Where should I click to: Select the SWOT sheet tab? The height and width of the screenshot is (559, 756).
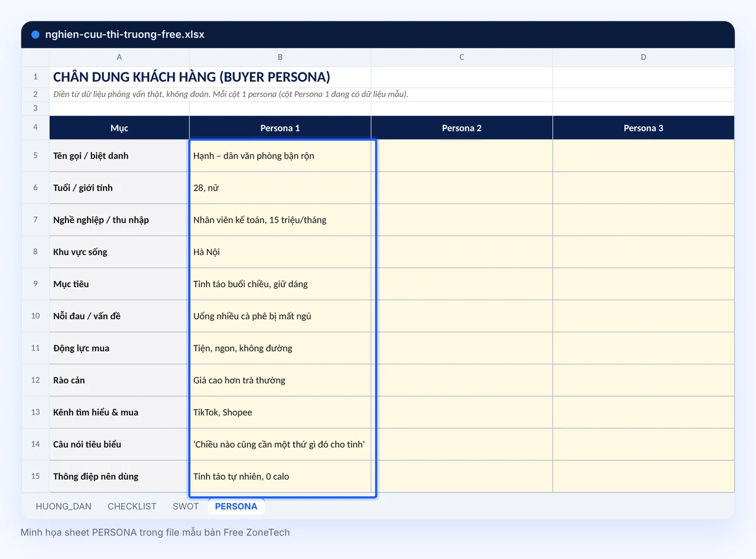pos(185,506)
